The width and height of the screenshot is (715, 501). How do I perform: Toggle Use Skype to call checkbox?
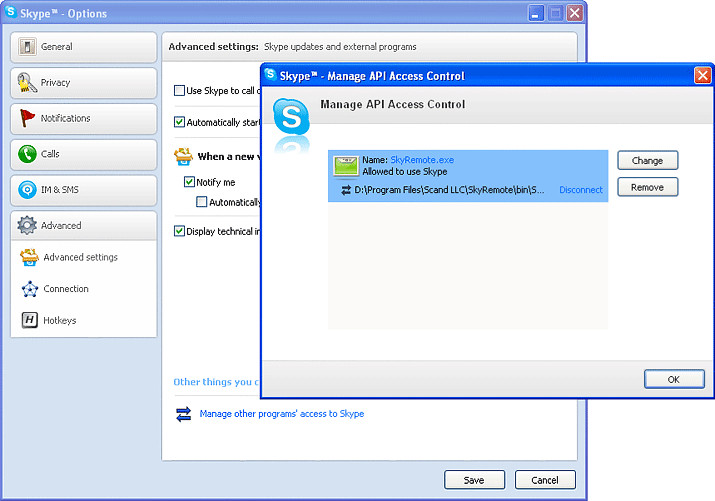(179, 90)
